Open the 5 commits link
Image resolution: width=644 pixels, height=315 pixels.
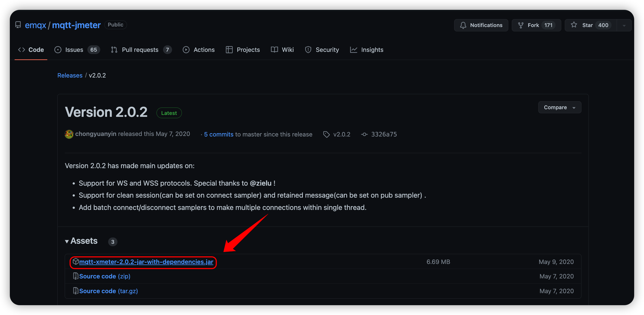219,134
